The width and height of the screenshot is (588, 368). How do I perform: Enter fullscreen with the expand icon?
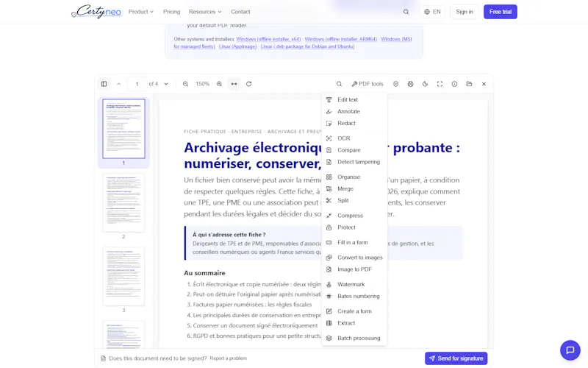[x=440, y=84]
